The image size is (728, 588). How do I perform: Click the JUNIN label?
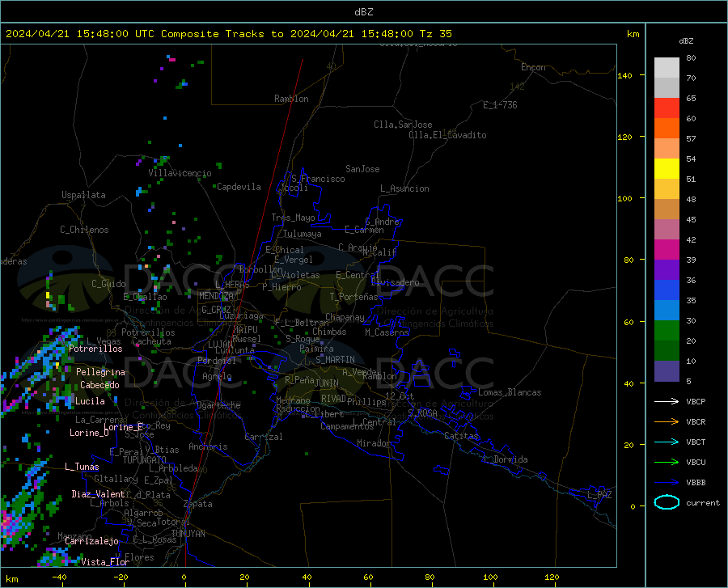(x=327, y=383)
